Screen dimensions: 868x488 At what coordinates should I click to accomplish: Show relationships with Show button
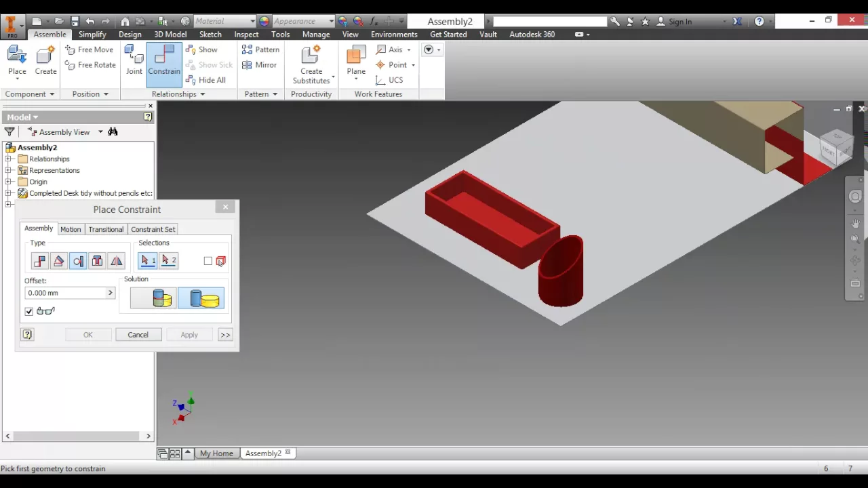coord(201,49)
